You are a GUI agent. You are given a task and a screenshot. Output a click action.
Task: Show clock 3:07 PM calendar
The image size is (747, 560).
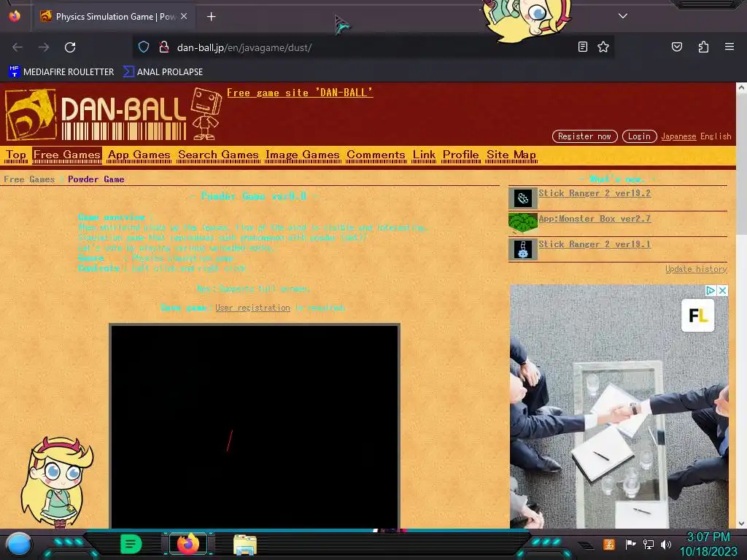[x=708, y=544]
